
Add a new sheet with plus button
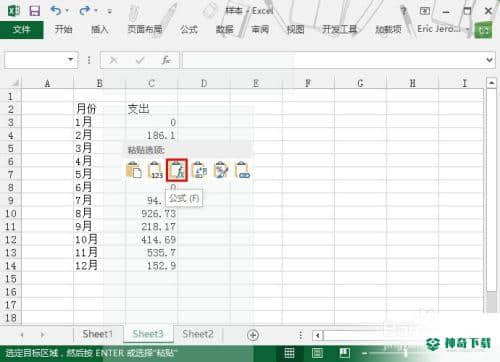click(x=253, y=335)
